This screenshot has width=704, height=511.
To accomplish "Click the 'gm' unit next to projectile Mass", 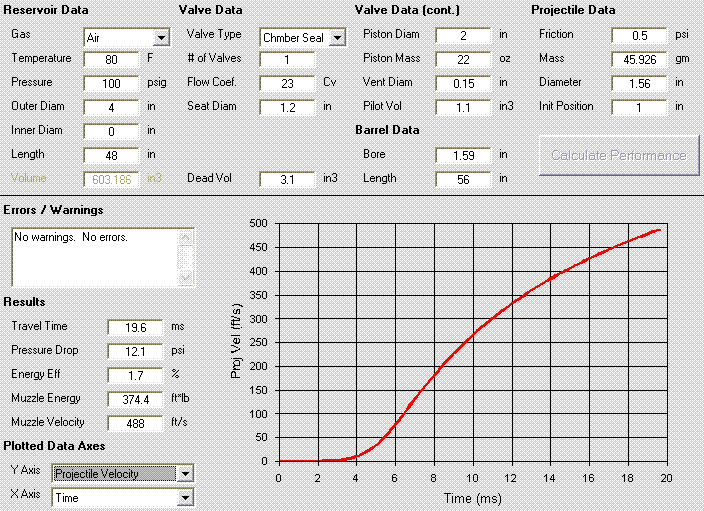I will click(682, 59).
